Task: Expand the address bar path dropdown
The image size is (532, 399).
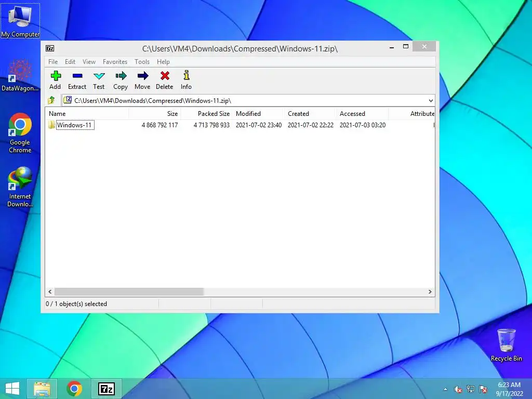Action: tap(431, 100)
